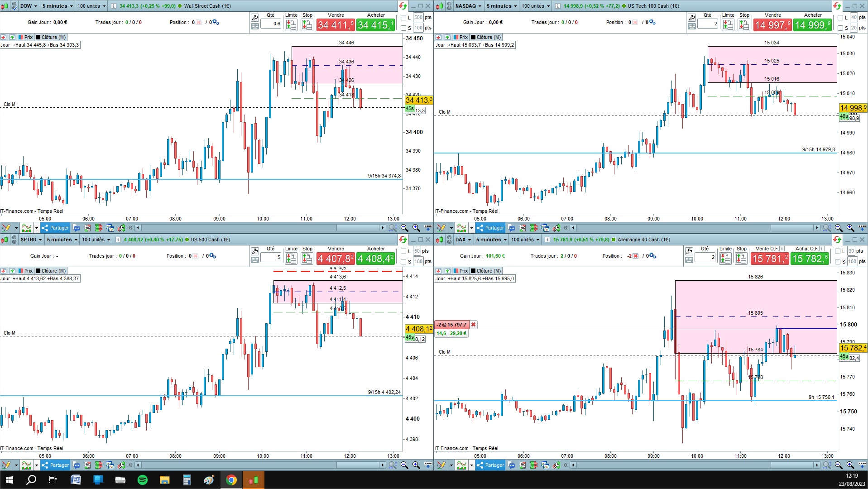Open Spotify from the Windows taskbar
Screen dimensions: 868x489
[x=142, y=480]
